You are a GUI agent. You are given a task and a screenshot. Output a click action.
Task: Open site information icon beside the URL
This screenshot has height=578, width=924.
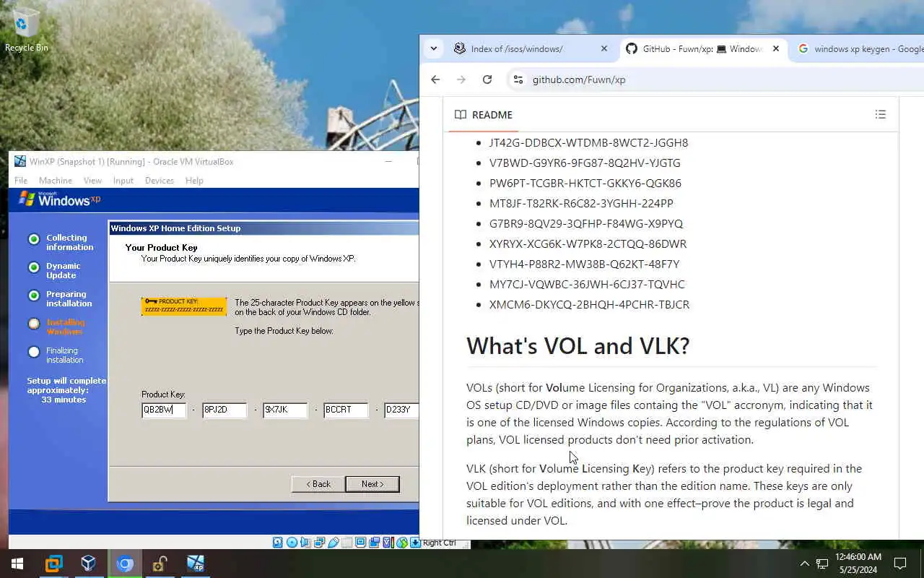pos(518,79)
